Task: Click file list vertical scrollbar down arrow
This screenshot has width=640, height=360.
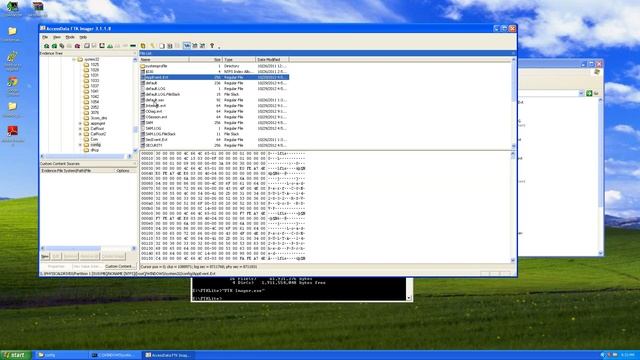Action: 513,146
